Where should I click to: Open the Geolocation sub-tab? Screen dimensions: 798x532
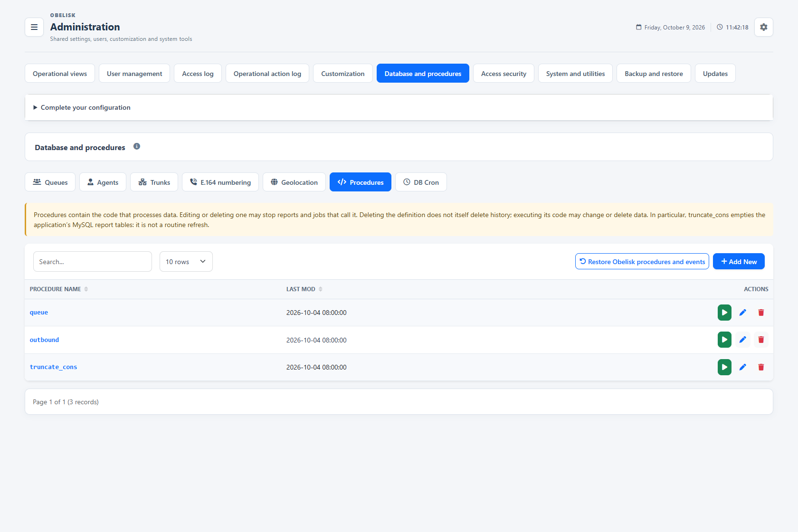point(294,182)
